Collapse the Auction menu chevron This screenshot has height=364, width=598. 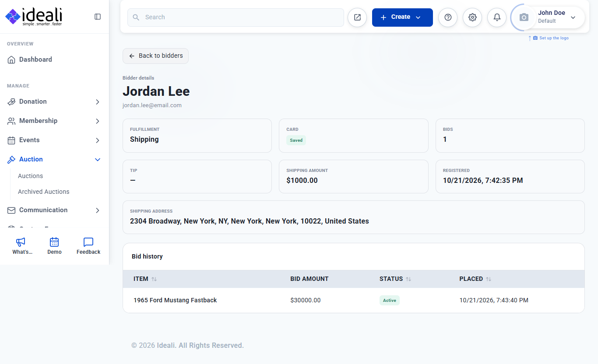click(x=98, y=160)
